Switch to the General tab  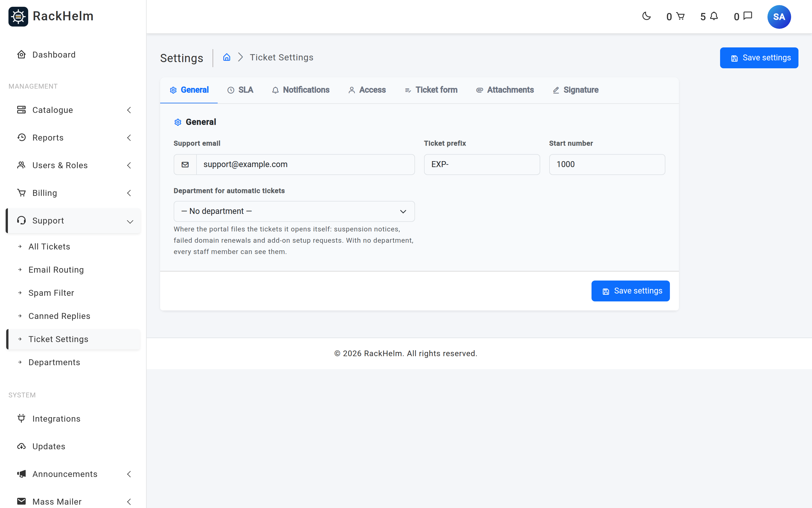189,90
